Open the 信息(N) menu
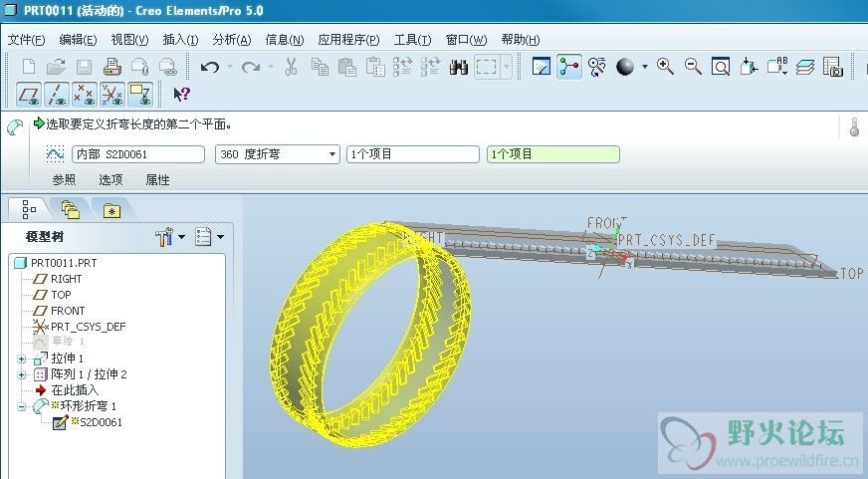Image resolution: width=868 pixels, height=479 pixels. (285, 40)
